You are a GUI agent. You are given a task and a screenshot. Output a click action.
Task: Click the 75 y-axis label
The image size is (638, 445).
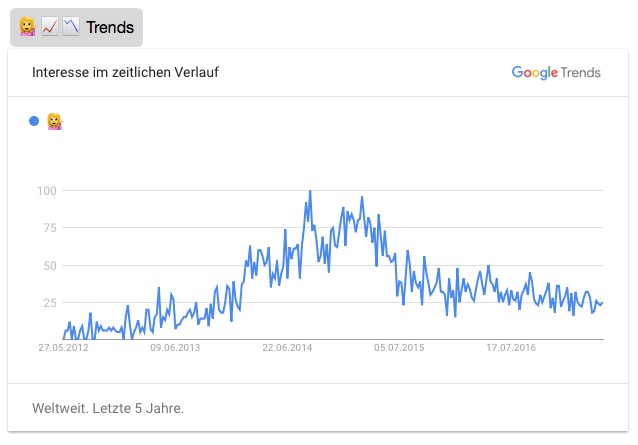pos(50,228)
